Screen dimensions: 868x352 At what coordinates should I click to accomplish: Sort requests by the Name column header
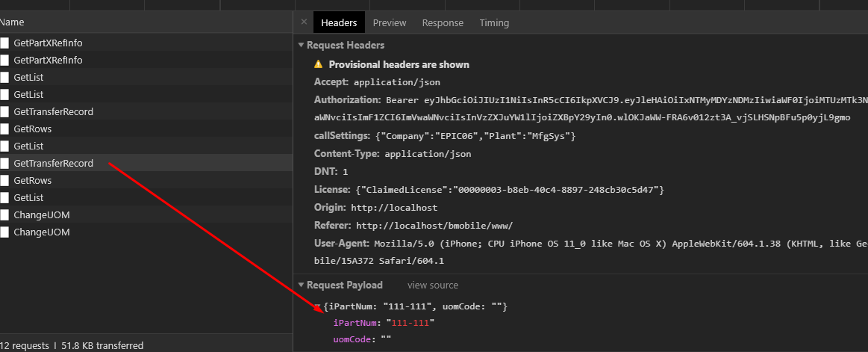point(13,22)
